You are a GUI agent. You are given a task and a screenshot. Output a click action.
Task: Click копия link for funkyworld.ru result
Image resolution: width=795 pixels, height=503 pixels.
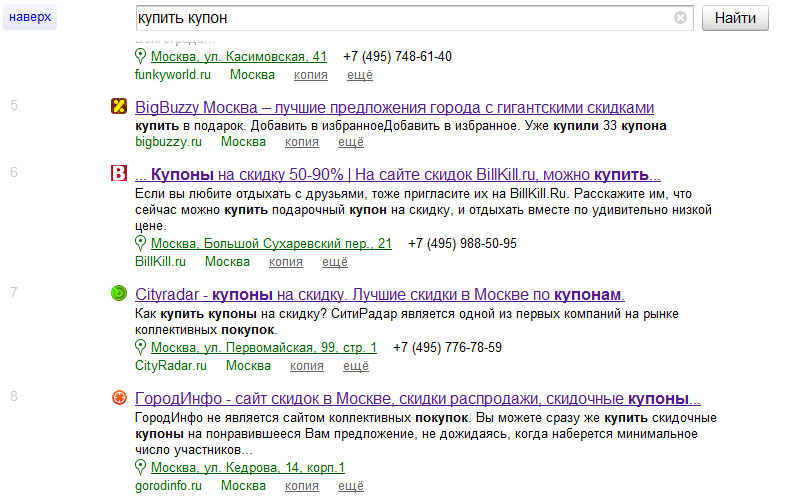point(311,75)
